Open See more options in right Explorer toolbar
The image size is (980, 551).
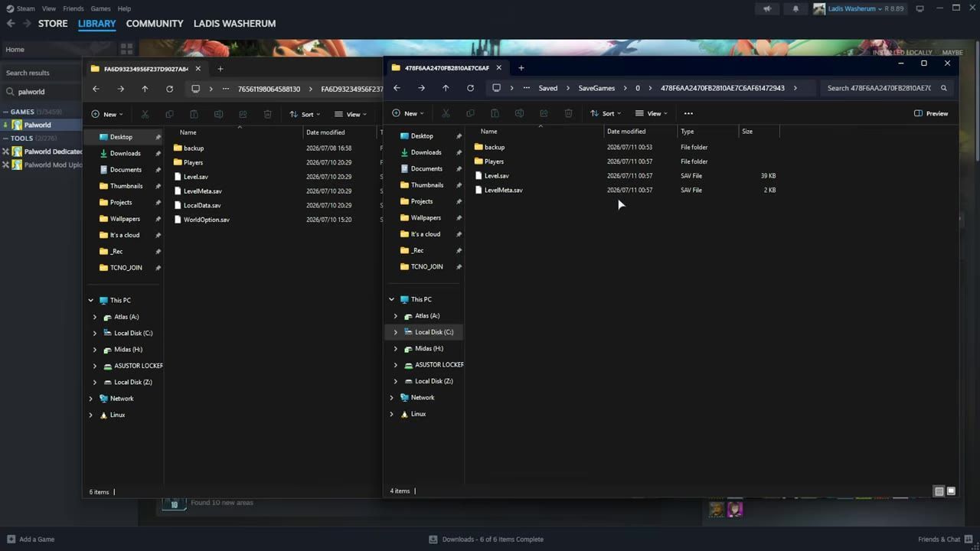(x=688, y=113)
